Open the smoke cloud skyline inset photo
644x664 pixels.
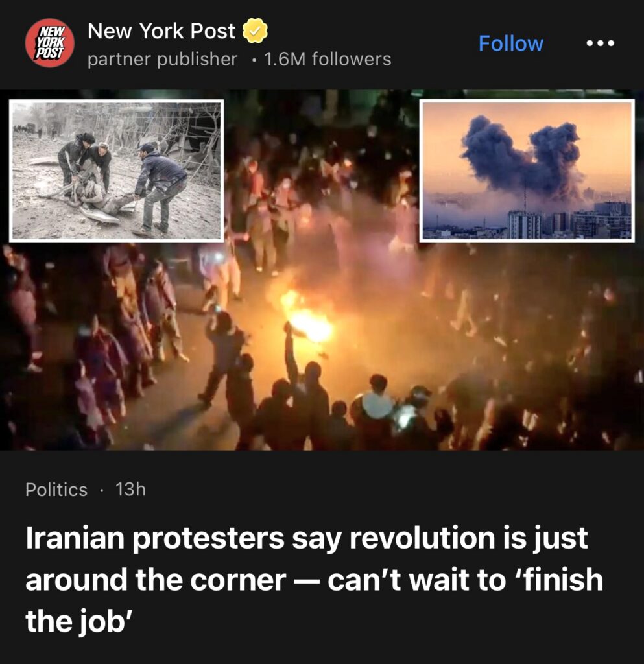(x=527, y=171)
